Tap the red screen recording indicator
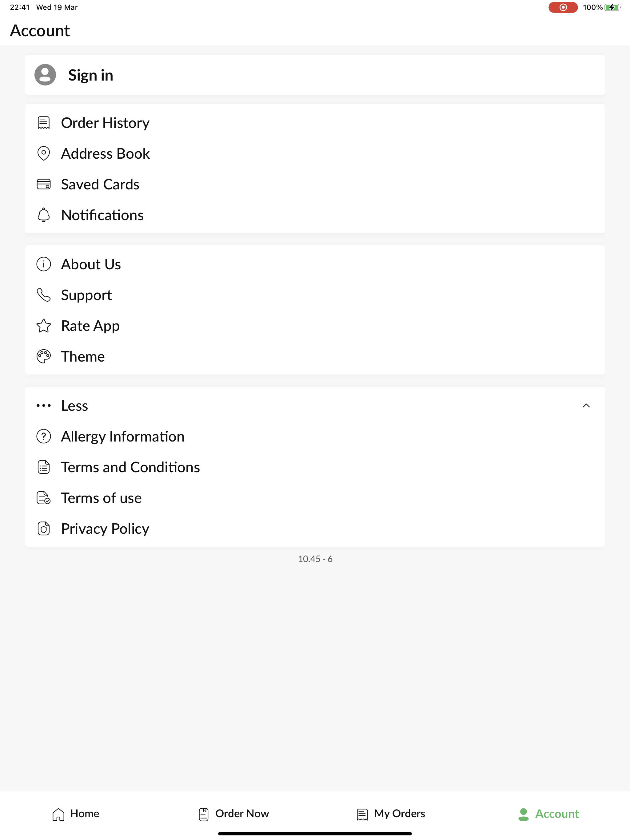630x840 pixels. 563,7
